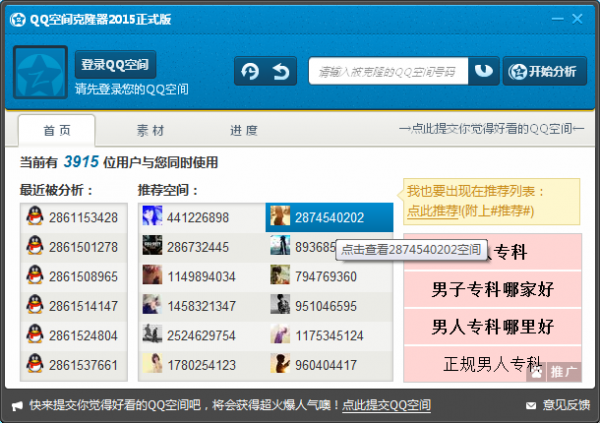Open recommended space 1458321347
Screen dimensions: 600x423
click(201, 306)
